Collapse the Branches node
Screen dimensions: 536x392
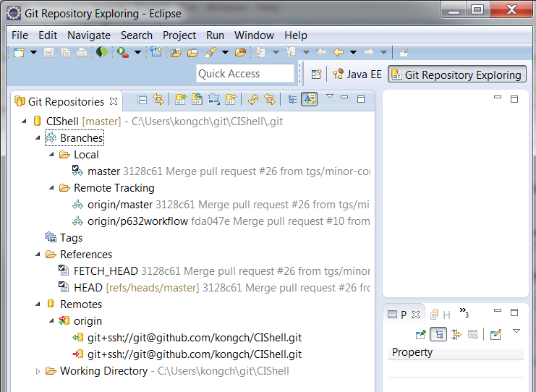[x=38, y=137]
